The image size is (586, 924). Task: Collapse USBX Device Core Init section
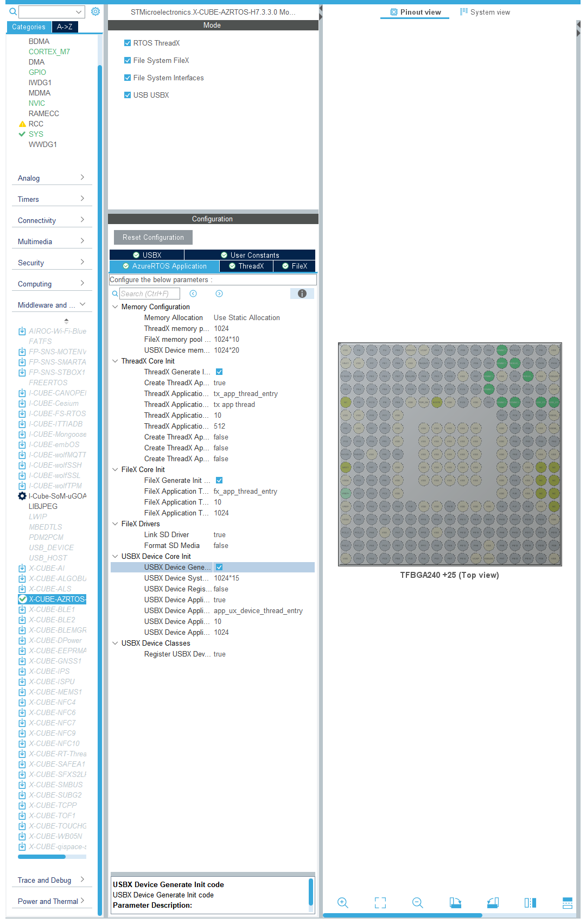pyautogui.click(x=115, y=556)
